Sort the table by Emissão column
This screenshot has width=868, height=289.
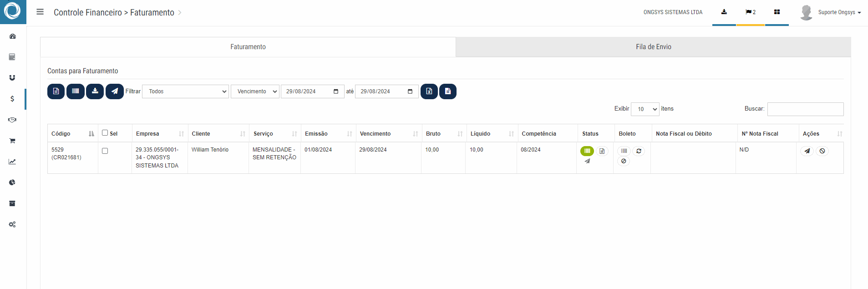(328, 134)
